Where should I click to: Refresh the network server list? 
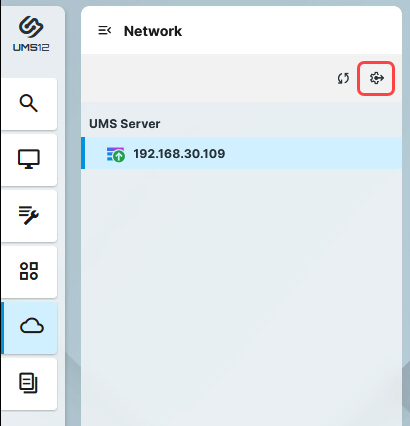343,78
